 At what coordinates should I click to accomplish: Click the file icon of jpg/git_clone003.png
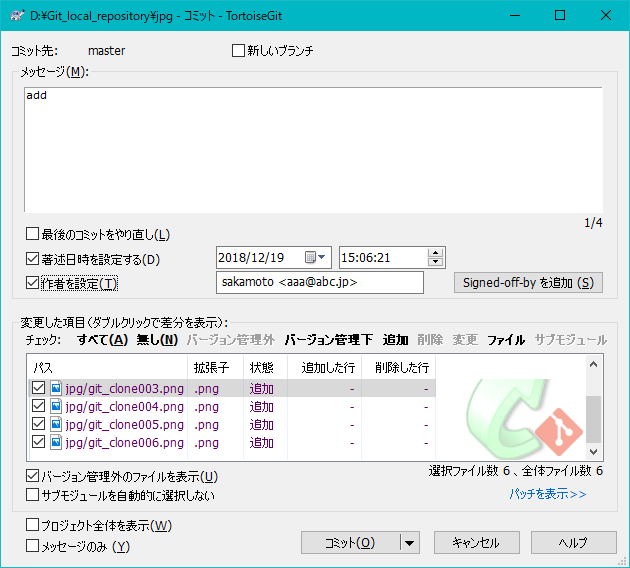[56, 388]
